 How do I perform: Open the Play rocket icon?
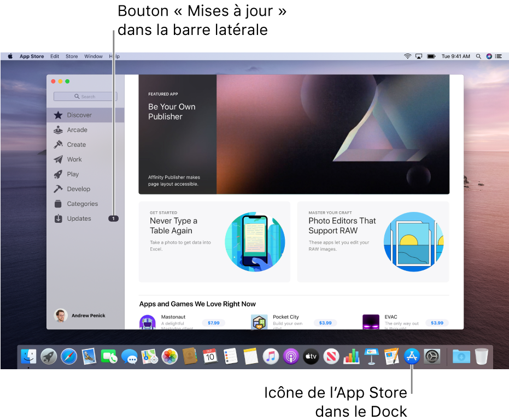click(58, 174)
